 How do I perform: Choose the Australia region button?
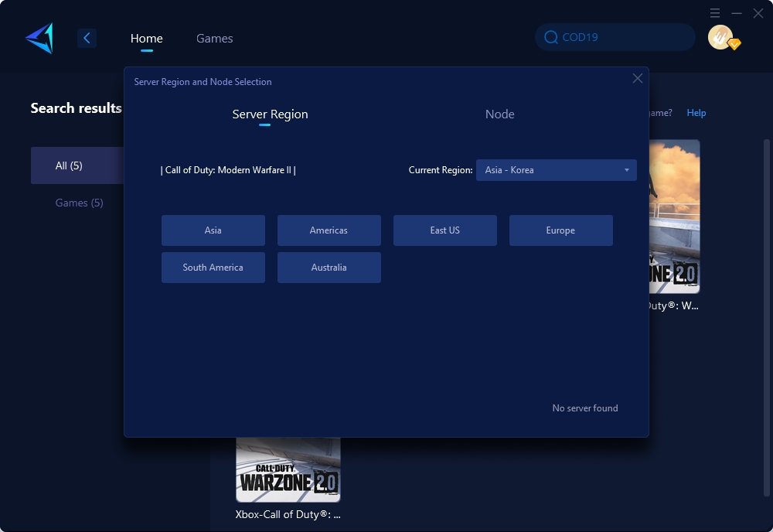329,268
